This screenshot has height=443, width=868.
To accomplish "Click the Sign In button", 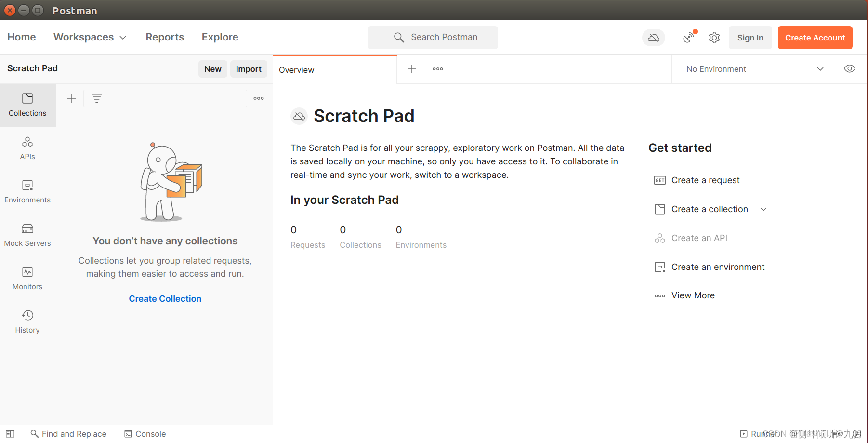I will tap(750, 38).
